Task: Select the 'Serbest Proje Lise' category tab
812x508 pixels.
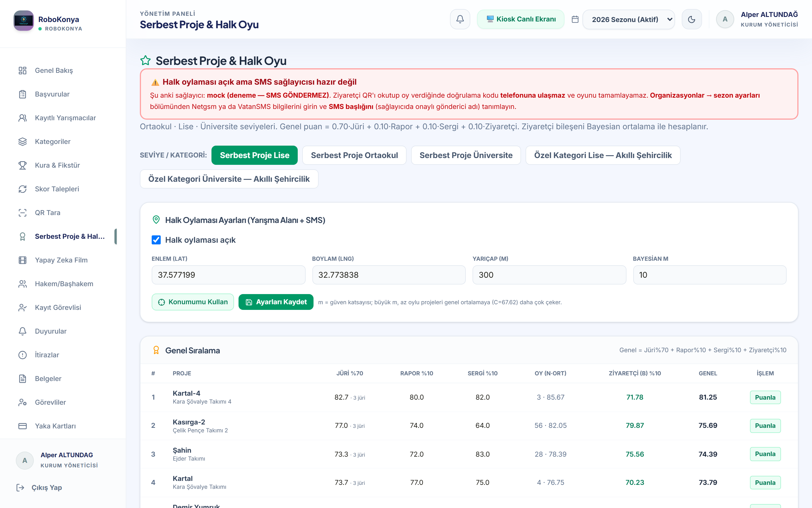Action: pyautogui.click(x=254, y=155)
